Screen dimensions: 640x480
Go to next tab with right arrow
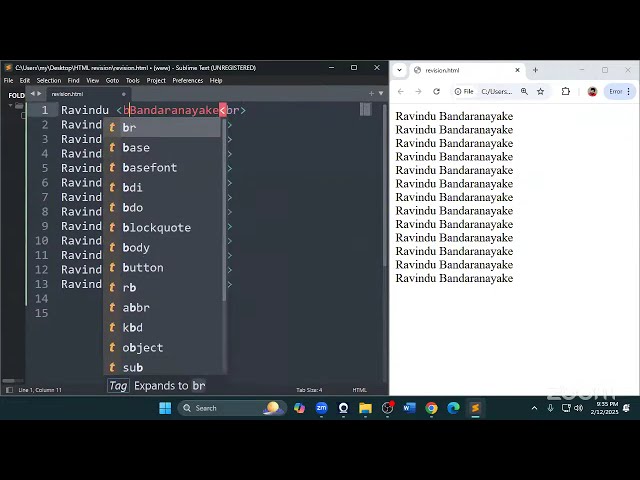coord(39,93)
